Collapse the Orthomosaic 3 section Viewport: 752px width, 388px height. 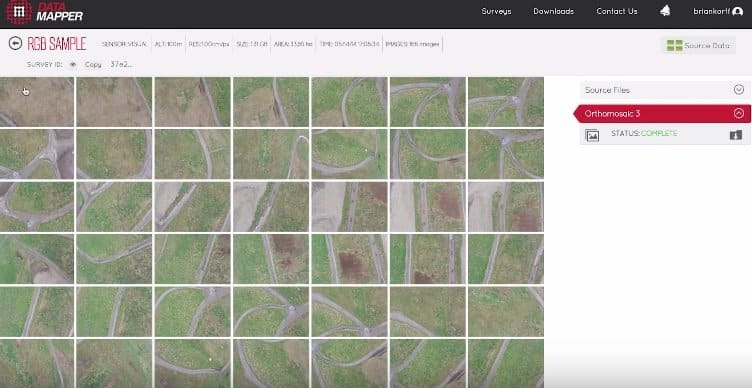(x=739, y=114)
